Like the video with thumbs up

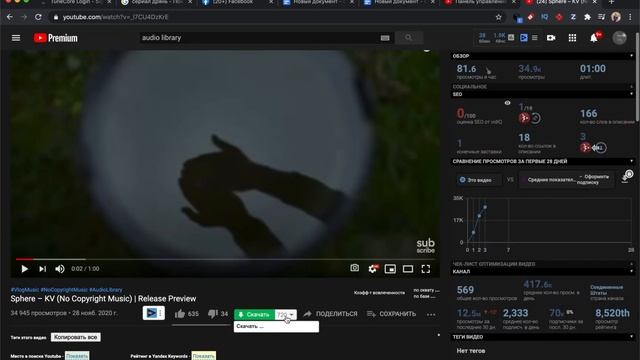click(x=180, y=314)
